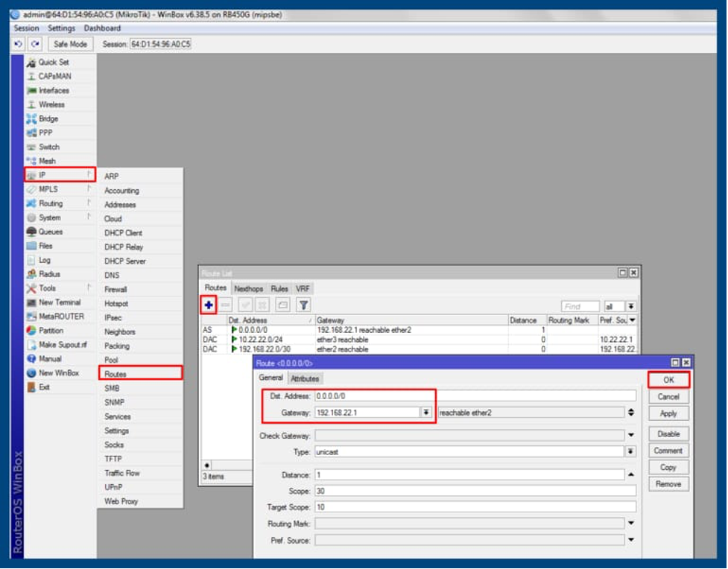728x569 pixels.
Task: Open the Settings menu
Action: click(x=61, y=28)
